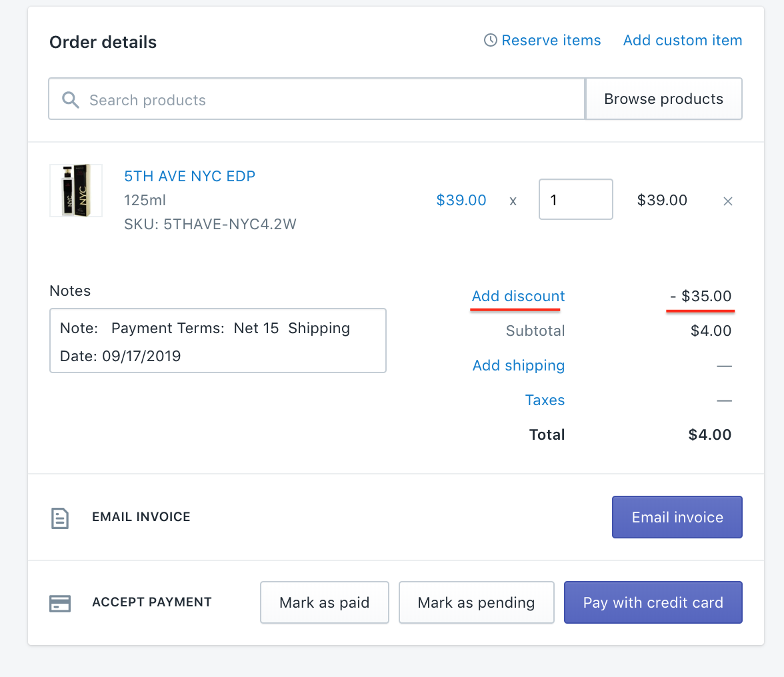Click the quantity field showing 1
The height and width of the screenshot is (677, 784).
click(x=575, y=199)
